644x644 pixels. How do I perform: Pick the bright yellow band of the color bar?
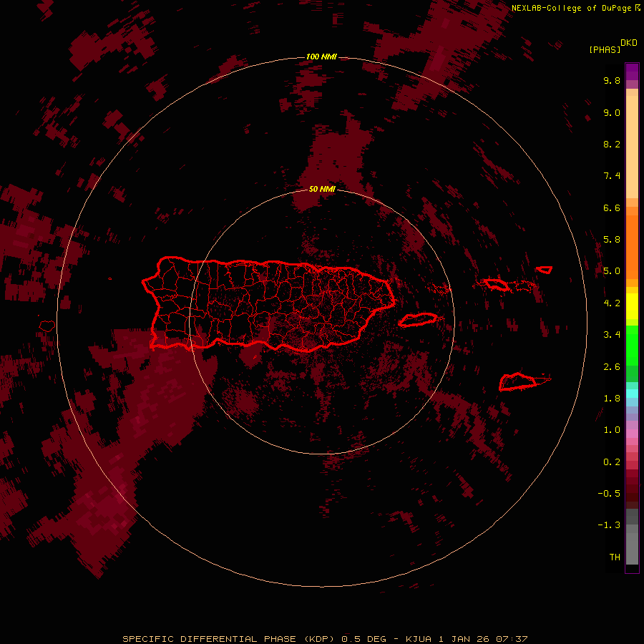[x=632, y=306]
